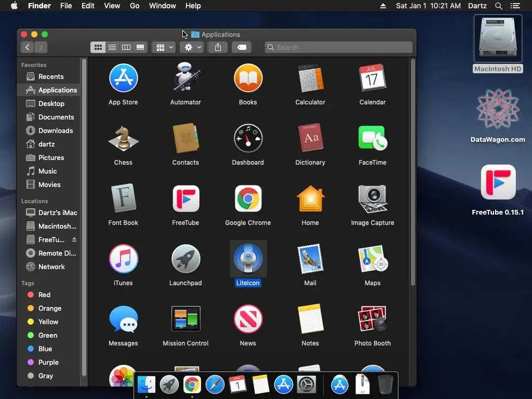Open Downloads in the sidebar
The image size is (532, 399).
[x=48, y=130]
